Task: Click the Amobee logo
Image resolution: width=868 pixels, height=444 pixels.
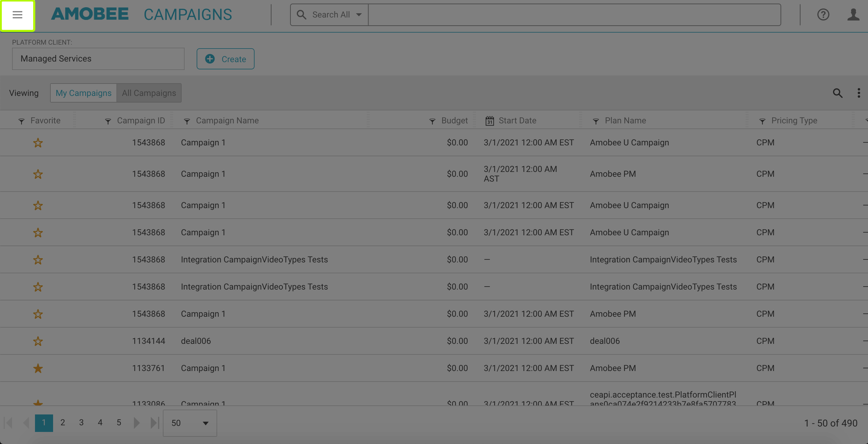Action: click(x=90, y=14)
